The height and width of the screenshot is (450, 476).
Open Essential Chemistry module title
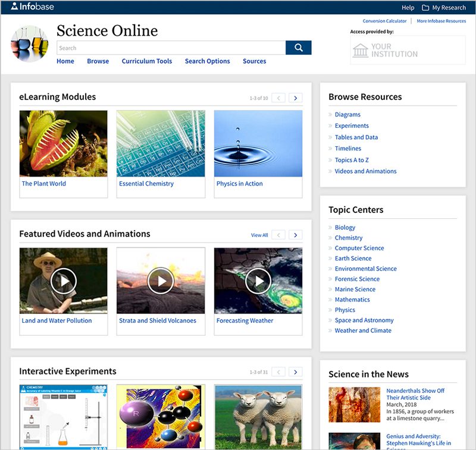click(146, 184)
